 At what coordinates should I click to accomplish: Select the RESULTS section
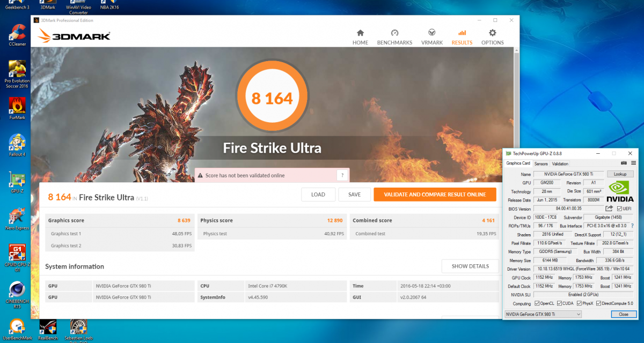click(462, 37)
